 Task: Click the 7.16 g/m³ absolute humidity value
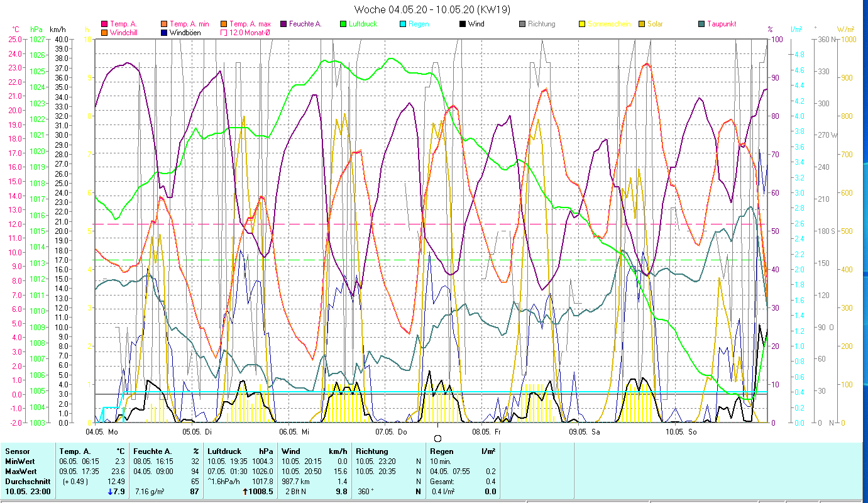tap(150, 492)
